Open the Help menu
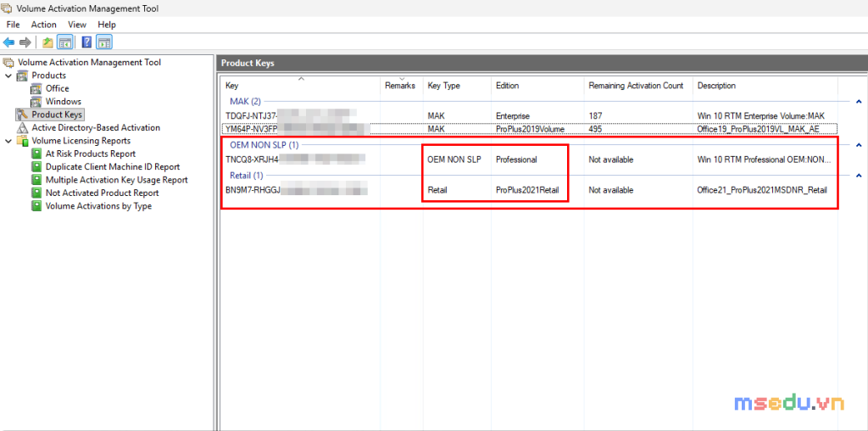Viewport: 868px width, 431px height. tap(107, 25)
